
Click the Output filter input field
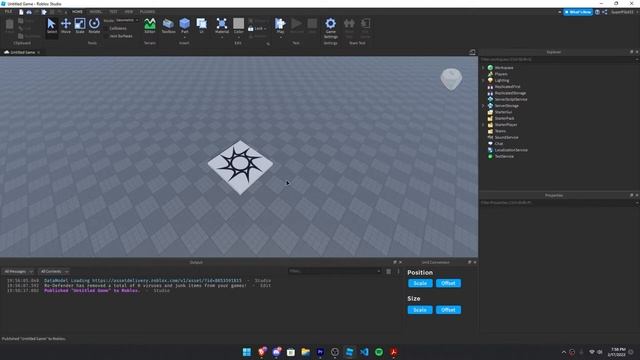pyautogui.click(x=335, y=271)
